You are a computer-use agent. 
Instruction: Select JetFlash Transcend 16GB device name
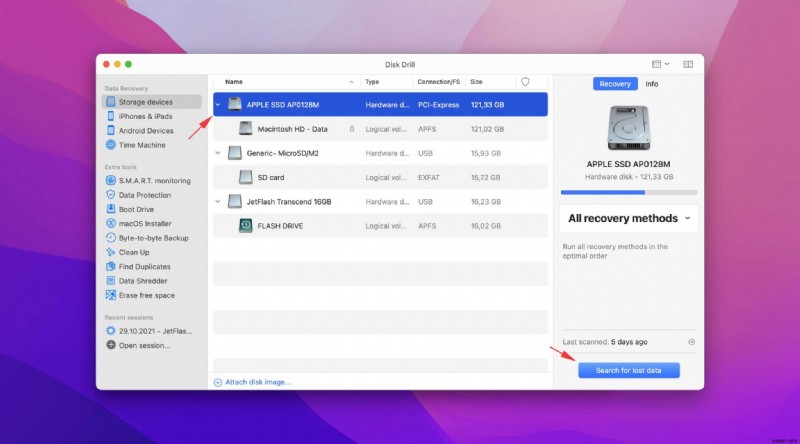[289, 202]
